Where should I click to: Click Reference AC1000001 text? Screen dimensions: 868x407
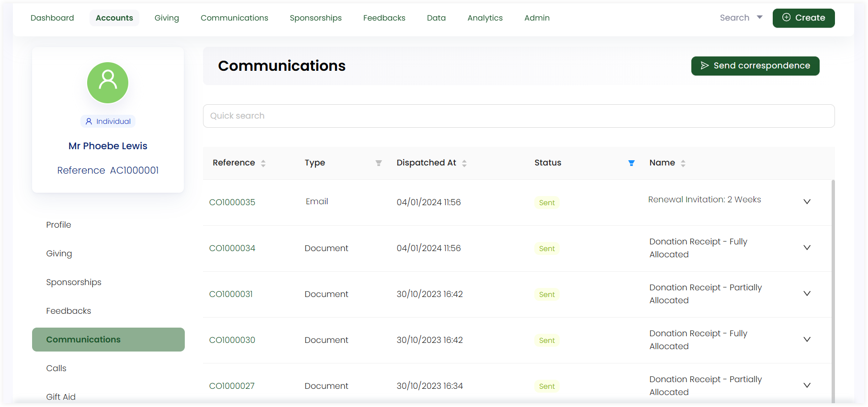click(x=108, y=170)
